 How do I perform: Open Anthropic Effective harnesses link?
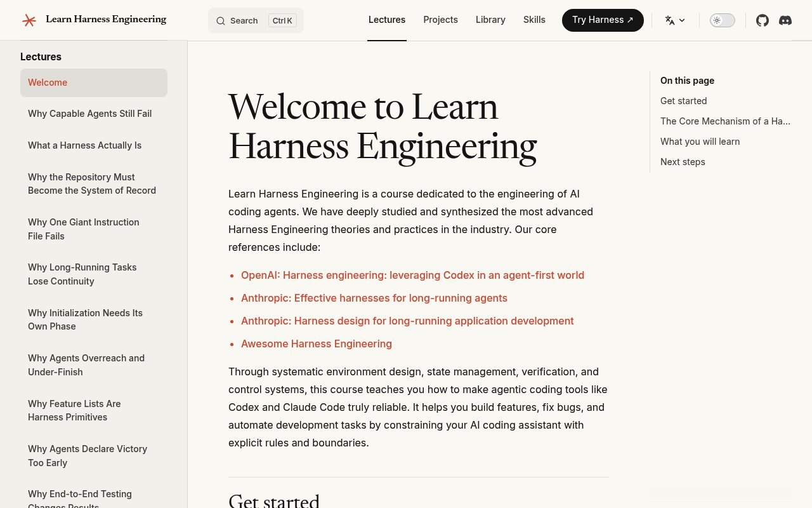tap(374, 298)
